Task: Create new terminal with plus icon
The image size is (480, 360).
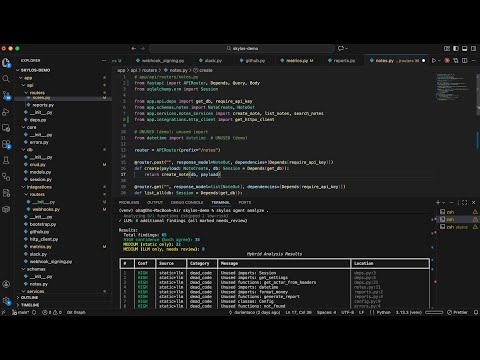Action: click(438, 202)
